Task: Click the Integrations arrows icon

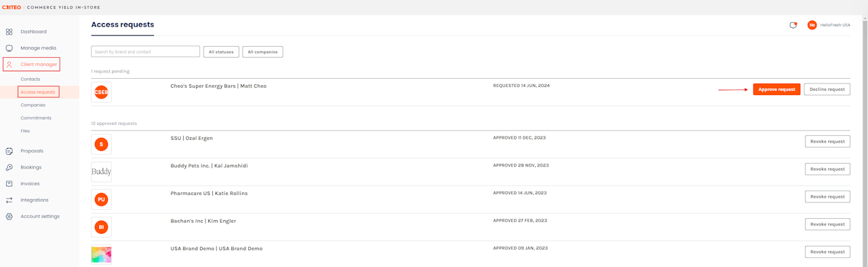Action: point(9,200)
